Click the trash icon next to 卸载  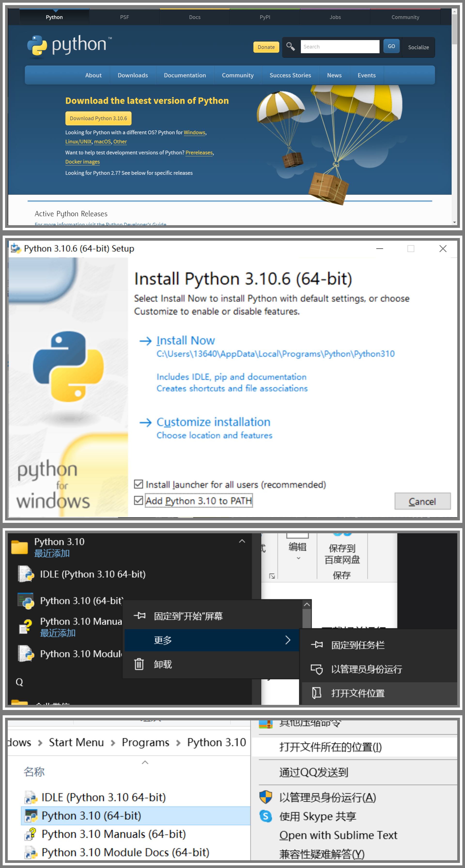(x=139, y=664)
